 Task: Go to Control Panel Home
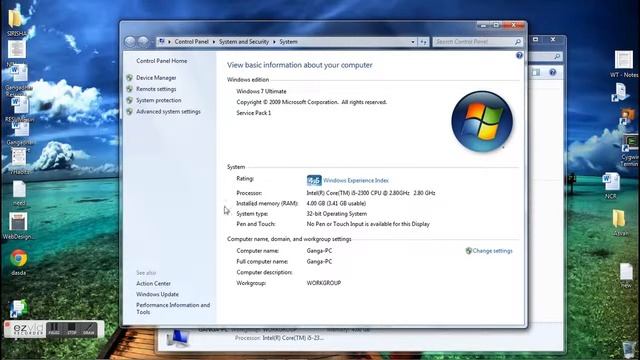coord(162,61)
